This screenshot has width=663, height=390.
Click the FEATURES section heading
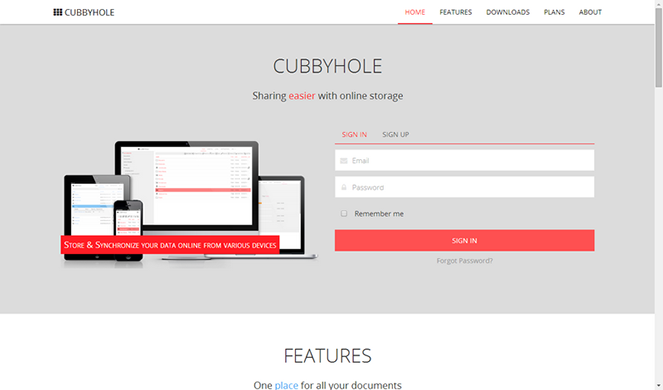tap(327, 356)
